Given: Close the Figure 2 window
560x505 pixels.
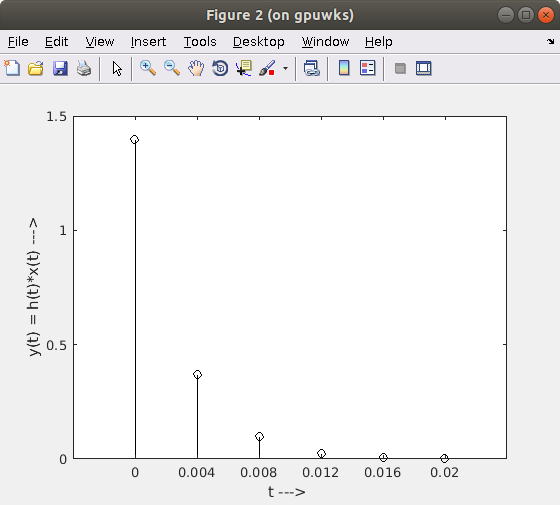Looking at the screenshot, I should pyautogui.click(x=546, y=15).
